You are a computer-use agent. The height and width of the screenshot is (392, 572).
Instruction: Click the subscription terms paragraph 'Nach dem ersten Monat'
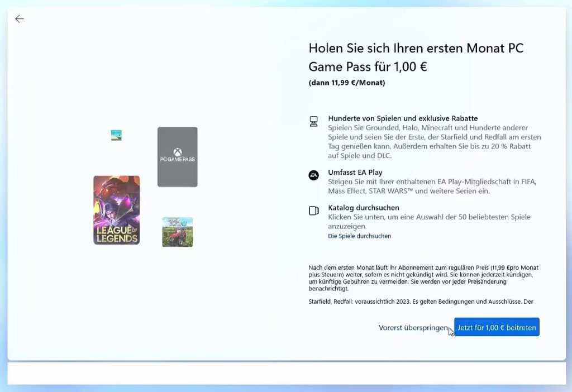(423, 278)
